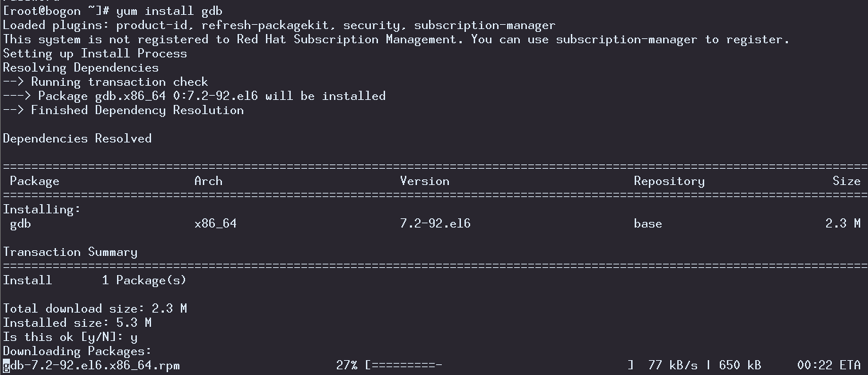Click the 'subscription-manager to register' text
Viewport: 868px width, 375px height.
[x=672, y=40]
